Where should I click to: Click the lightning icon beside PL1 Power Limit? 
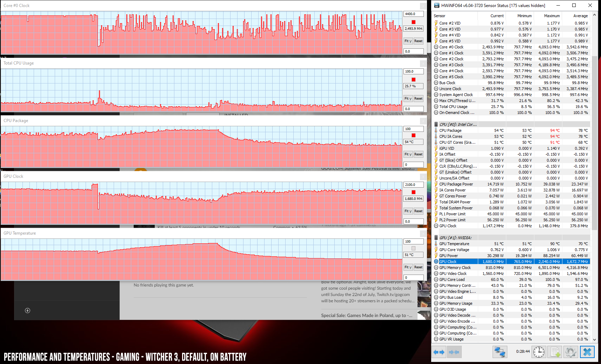(436, 214)
